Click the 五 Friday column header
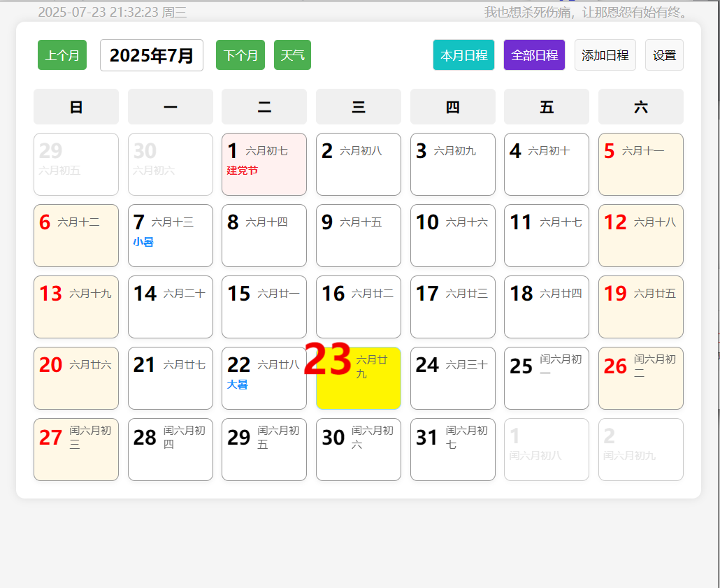720x588 pixels. coord(547,106)
